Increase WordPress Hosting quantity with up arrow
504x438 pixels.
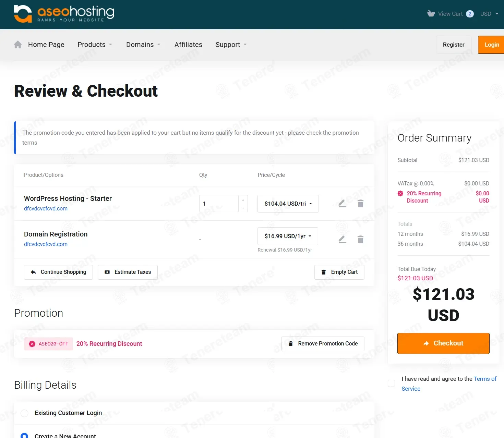[x=243, y=200]
